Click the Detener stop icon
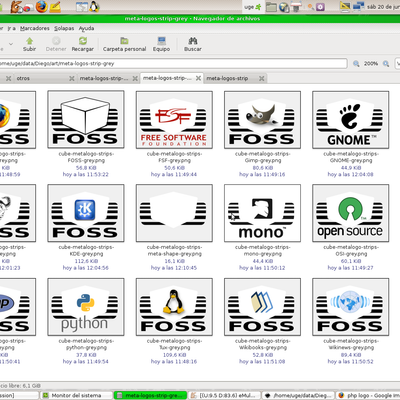The width and height of the screenshot is (400, 400). 56,41
